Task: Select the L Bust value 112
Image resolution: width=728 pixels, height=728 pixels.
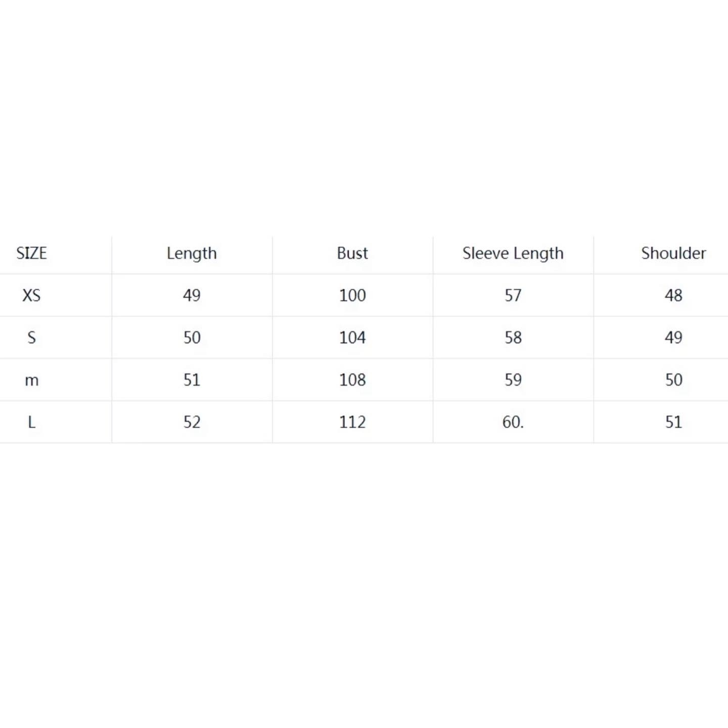Action: tap(352, 422)
